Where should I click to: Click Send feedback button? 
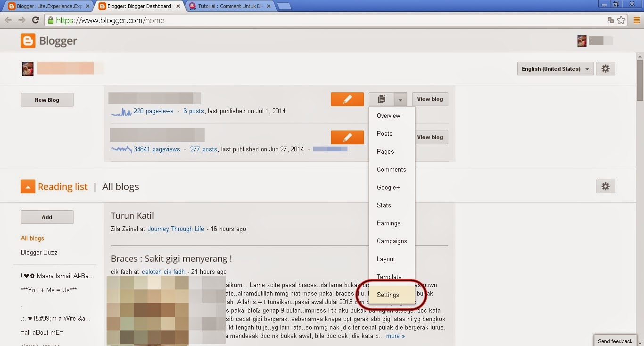coord(615,341)
